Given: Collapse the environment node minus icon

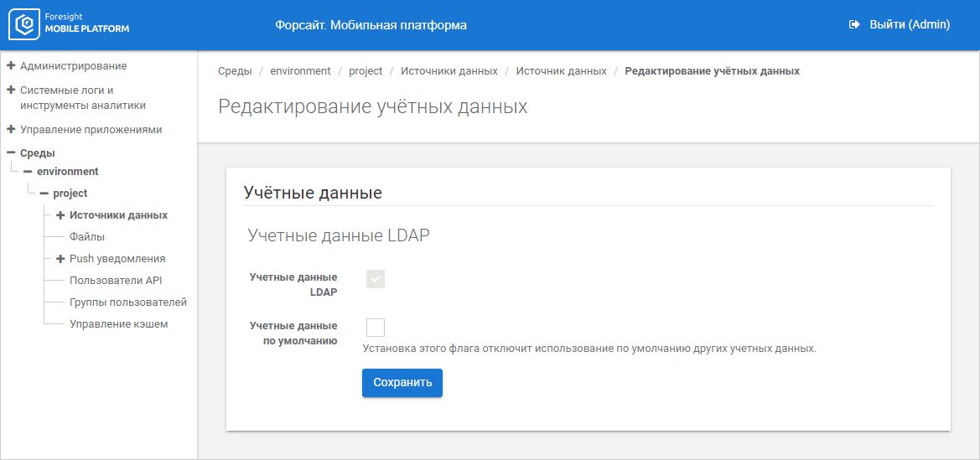Looking at the screenshot, I should click(28, 171).
